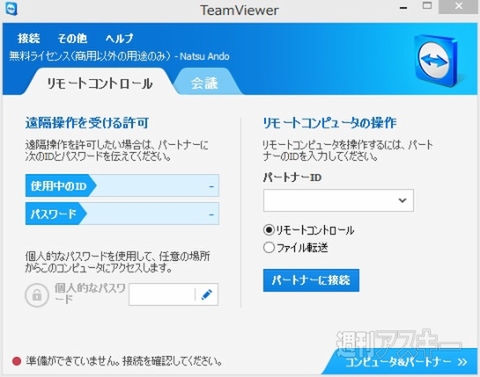Screen dimensions: 480x377
Task: Click the 使用中のID field
Action: [122, 186]
